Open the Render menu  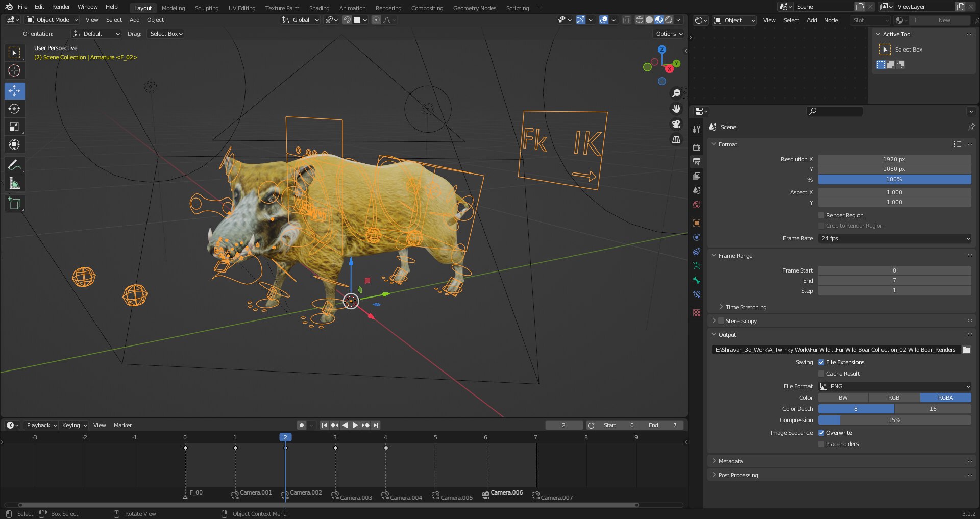tap(61, 7)
